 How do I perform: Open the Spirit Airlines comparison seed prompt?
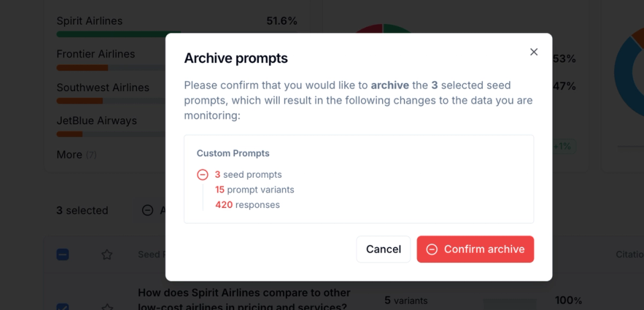244,300
